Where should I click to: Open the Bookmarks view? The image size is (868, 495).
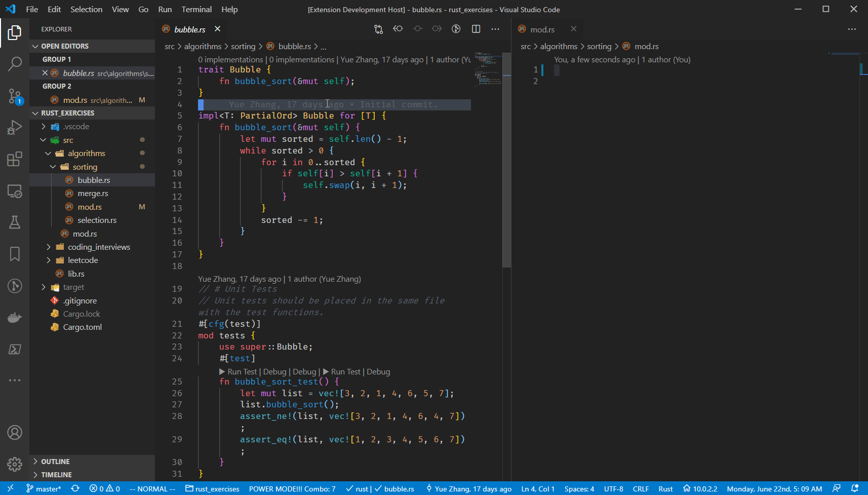coord(15,254)
